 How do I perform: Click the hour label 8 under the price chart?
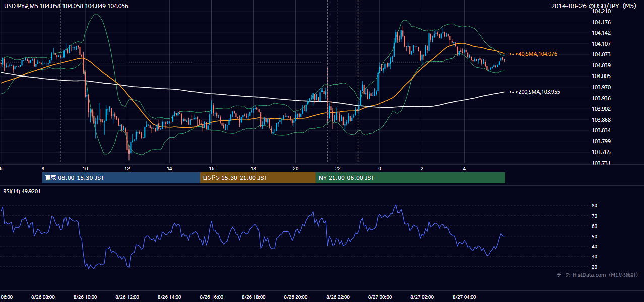43,169
